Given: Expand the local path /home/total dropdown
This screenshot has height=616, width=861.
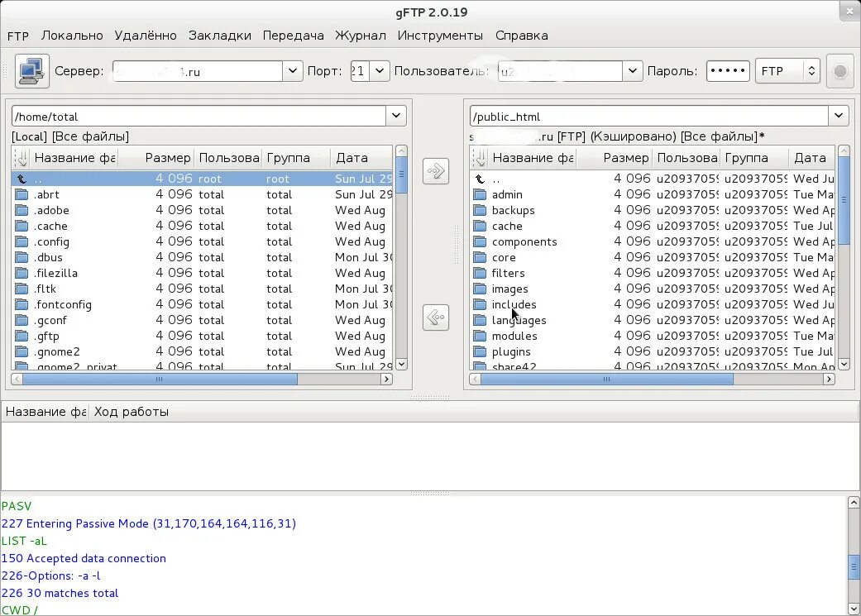Looking at the screenshot, I should [x=396, y=116].
